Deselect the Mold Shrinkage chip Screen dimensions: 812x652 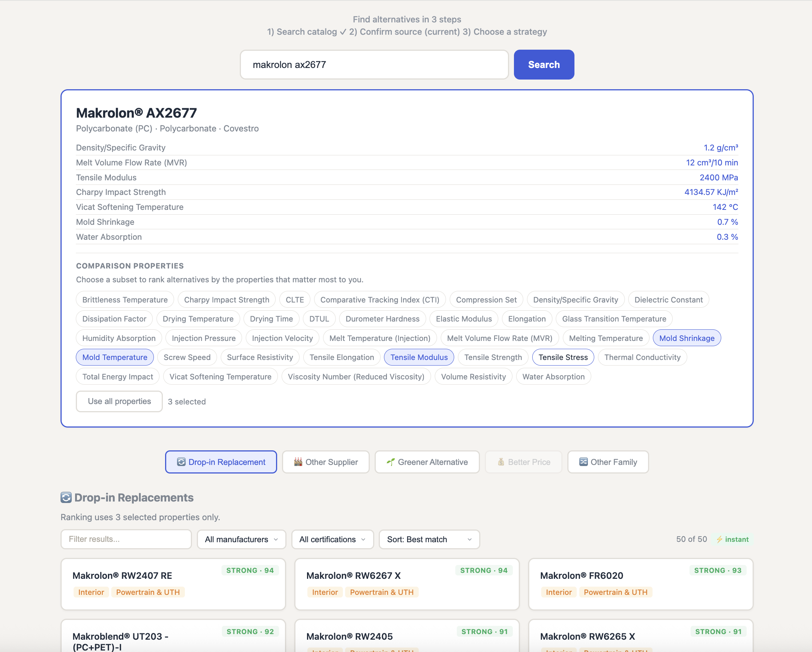[687, 338]
